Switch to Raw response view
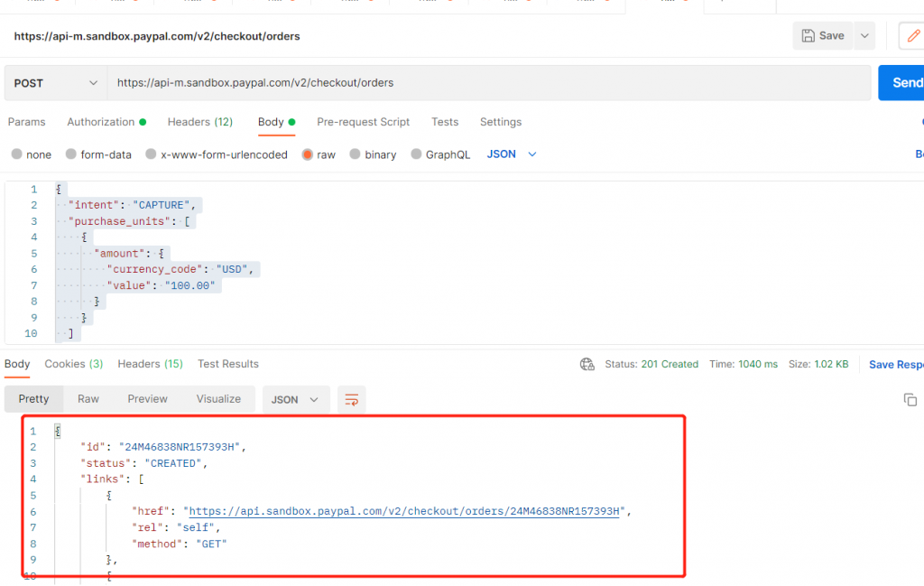Screen dimensions: 924x586 coord(88,399)
